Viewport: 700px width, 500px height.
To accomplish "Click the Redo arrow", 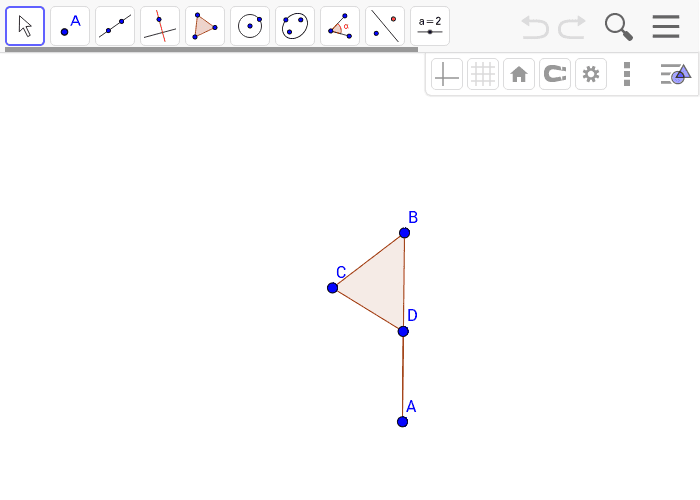I will 572,27.
